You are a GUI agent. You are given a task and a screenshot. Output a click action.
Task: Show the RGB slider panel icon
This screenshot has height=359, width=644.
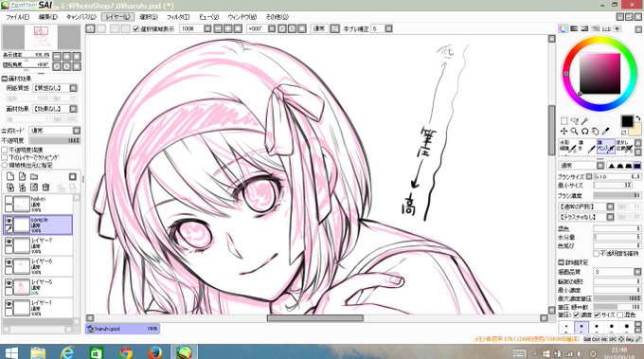(x=574, y=28)
